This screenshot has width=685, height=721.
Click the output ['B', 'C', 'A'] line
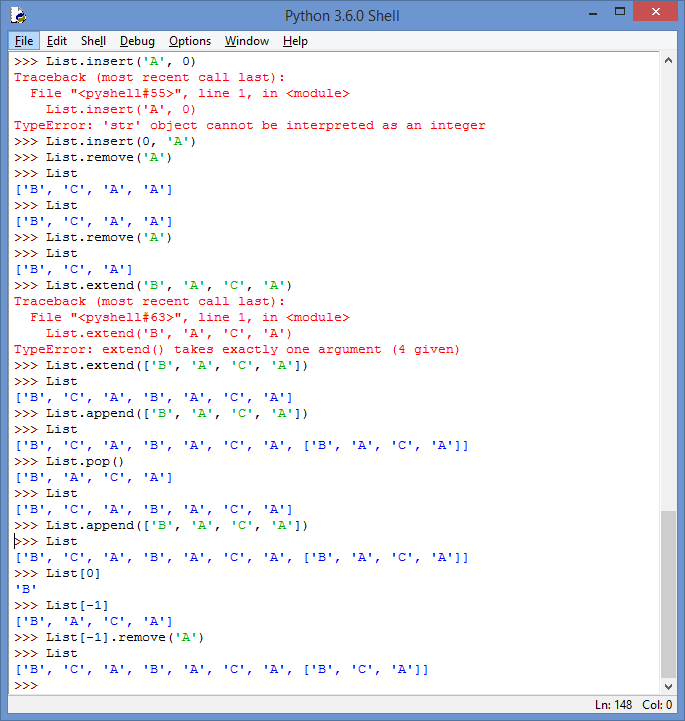click(x=74, y=269)
